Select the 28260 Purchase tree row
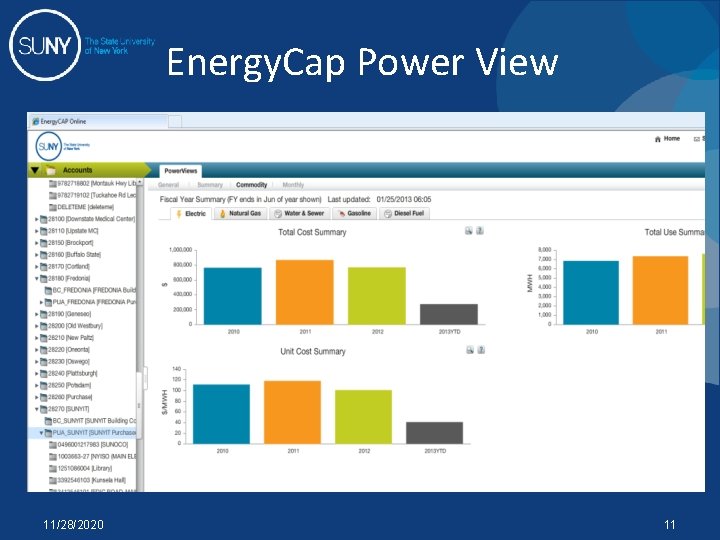This screenshot has height=540, width=720. pos(83,398)
